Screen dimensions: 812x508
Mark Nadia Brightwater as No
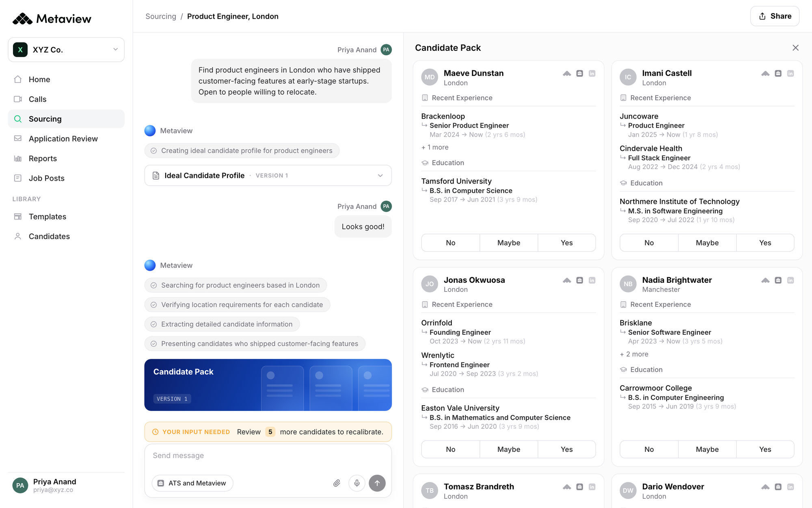[x=649, y=449]
